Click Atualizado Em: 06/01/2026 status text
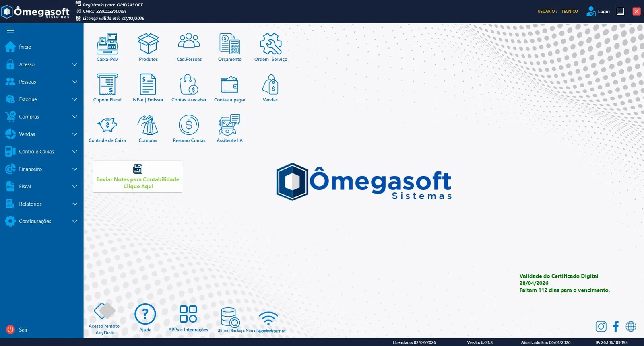Image resolution: width=644 pixels, height=346 pixels. (x=545, y=342)
